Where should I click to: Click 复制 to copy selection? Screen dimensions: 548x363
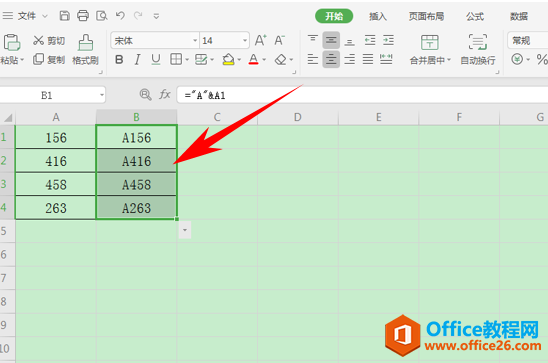click(x=49, y=59)
